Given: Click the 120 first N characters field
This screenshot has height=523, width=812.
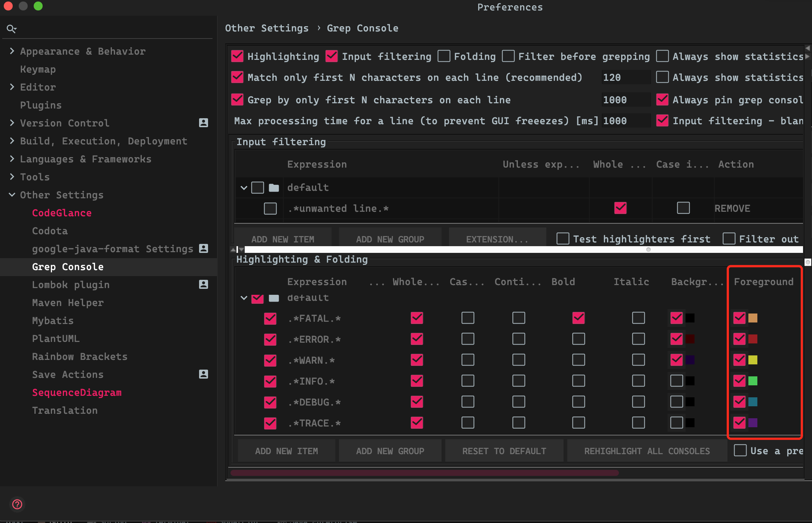Looking at the screenshot, I should point(625,77).
